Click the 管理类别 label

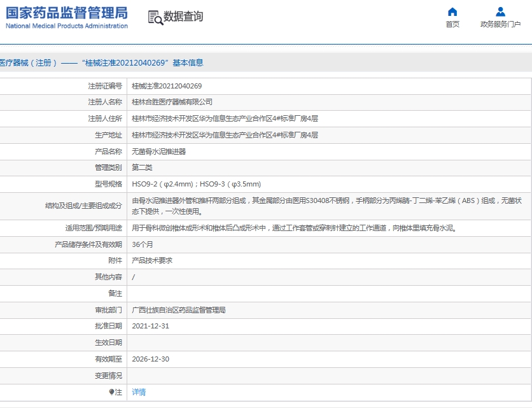(x=108, y=167)
